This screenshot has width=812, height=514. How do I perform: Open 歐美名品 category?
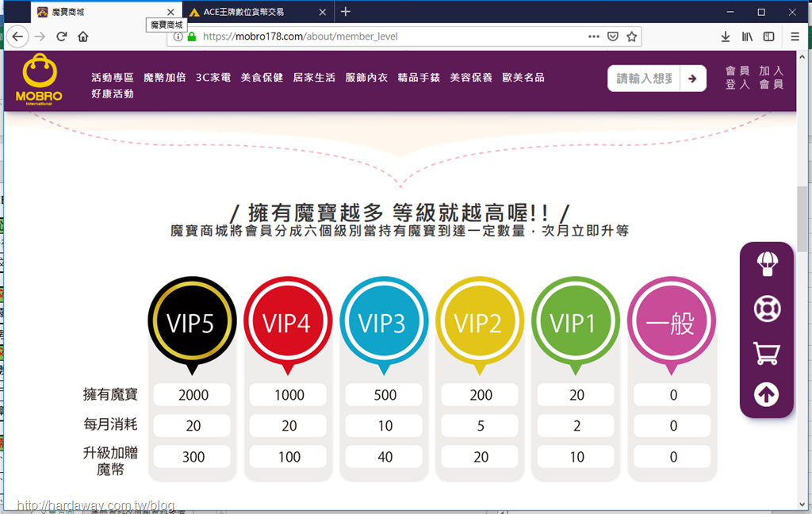click(x=523, y=78)
